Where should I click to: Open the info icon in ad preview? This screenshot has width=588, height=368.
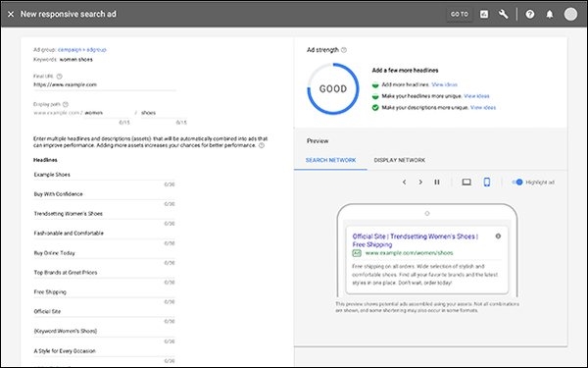(x=498, y=237)
